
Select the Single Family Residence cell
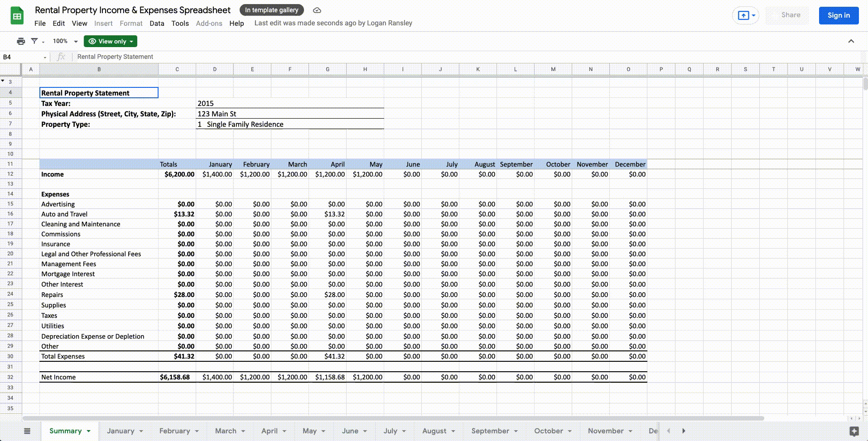[x=290, y=124]
